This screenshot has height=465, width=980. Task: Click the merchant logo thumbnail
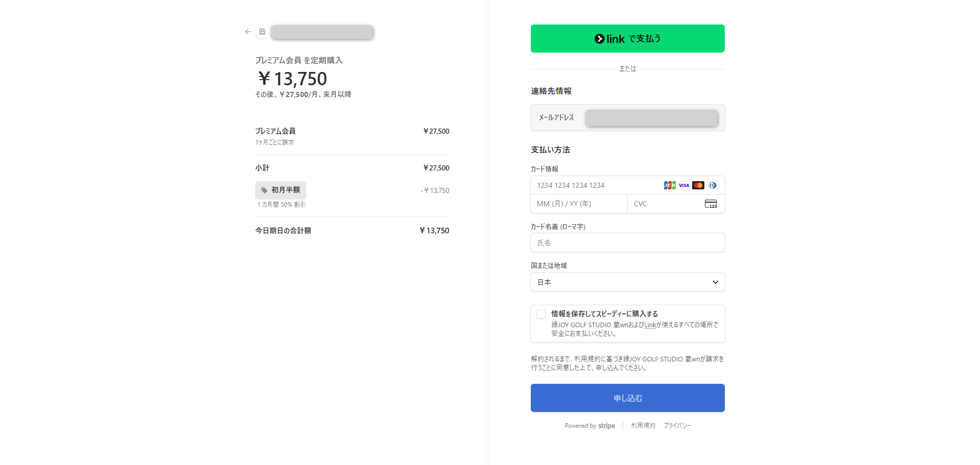(x=262, y=31)
